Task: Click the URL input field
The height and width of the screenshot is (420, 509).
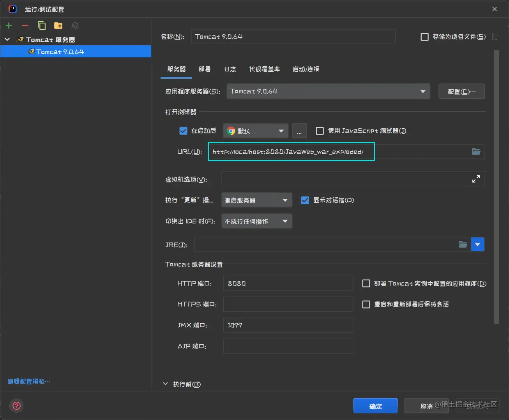Action: [x=346, y=152]
